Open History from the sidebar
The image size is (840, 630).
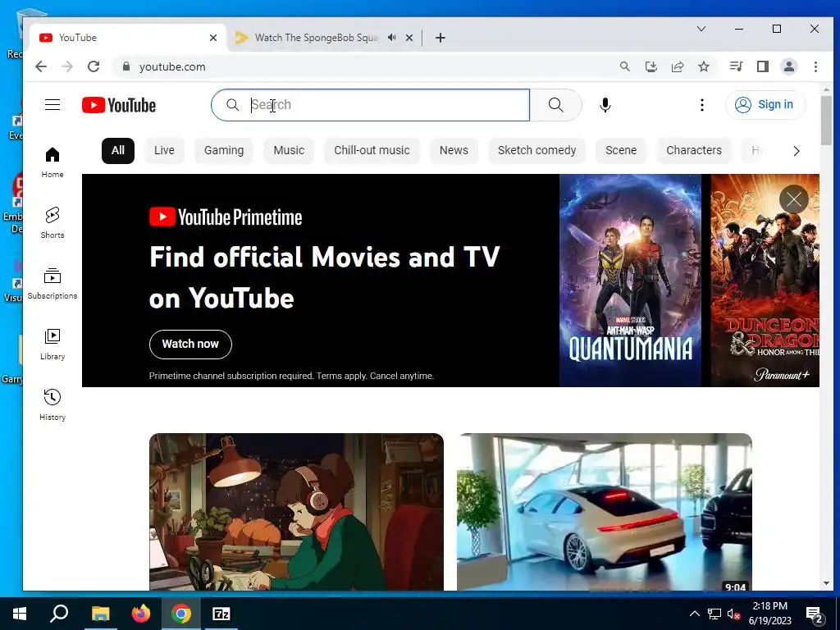click(x=52, y=405)
